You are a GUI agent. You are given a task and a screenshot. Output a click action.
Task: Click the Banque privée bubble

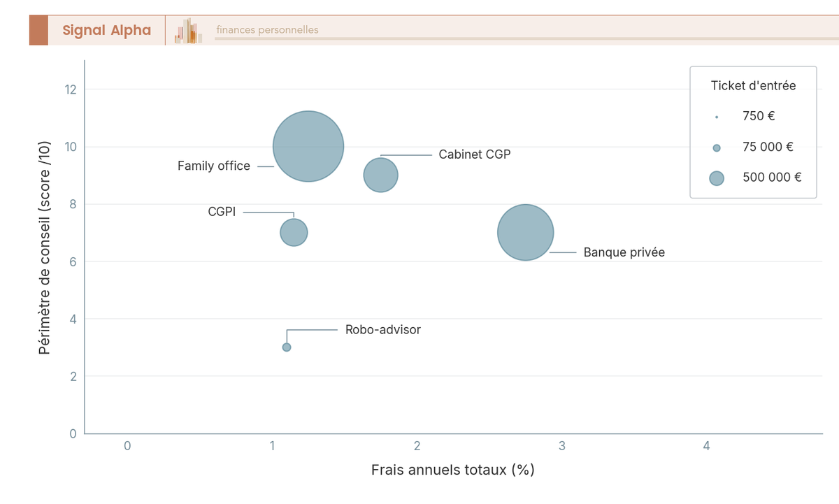click(x=526, y=233)
